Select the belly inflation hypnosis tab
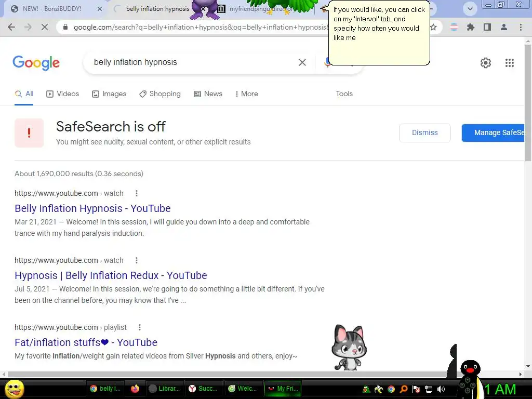Screen dimensions: 532x399 158,9
